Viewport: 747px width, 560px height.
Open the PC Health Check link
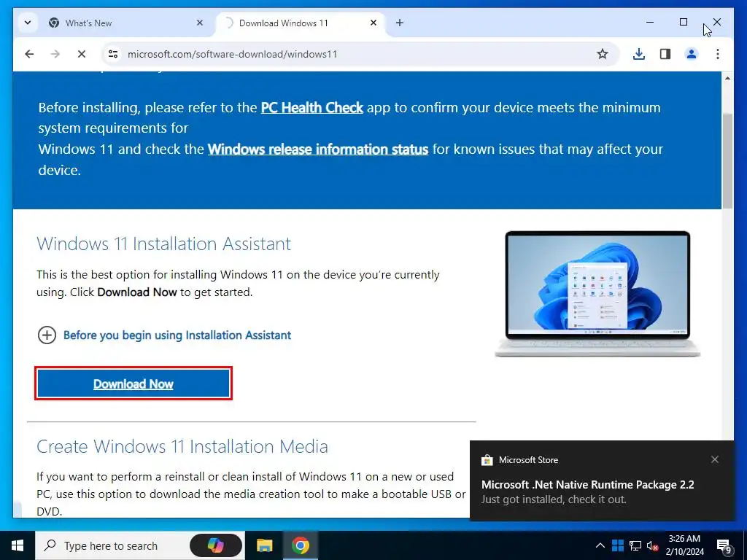click(x=312, y=108)
